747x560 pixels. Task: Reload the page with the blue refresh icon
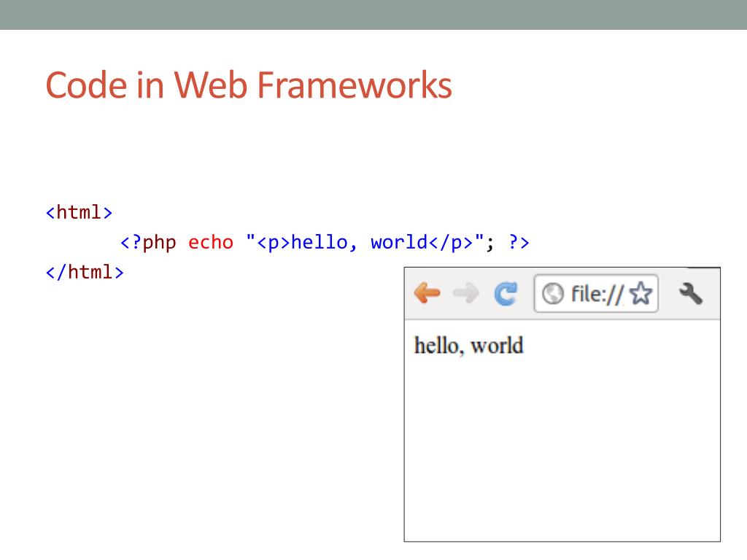506,293
